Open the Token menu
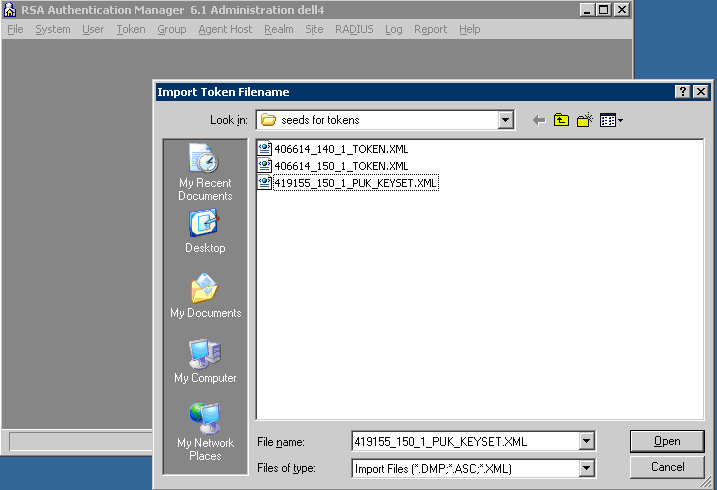This screenshot has height=490, width=717. coord(131,29)
